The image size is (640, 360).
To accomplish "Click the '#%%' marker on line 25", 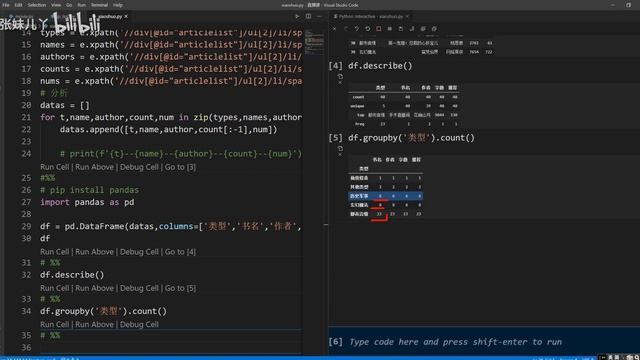I will (x=47, y=178).
